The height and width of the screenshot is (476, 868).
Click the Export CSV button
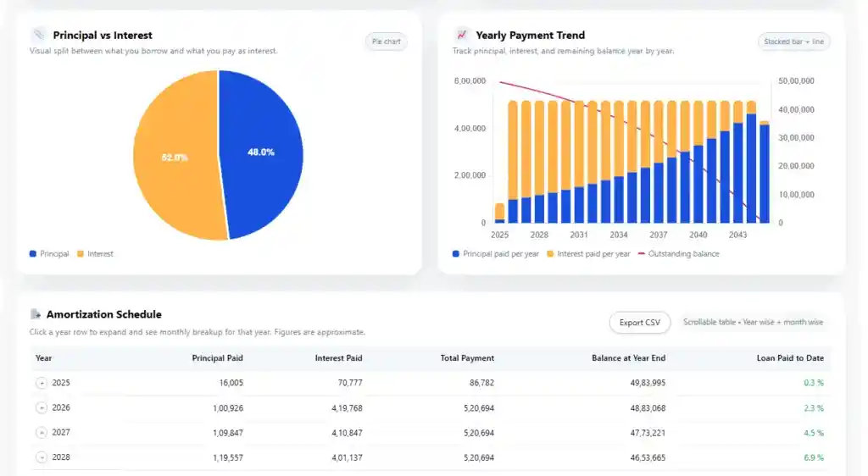(x=639, y=323)
